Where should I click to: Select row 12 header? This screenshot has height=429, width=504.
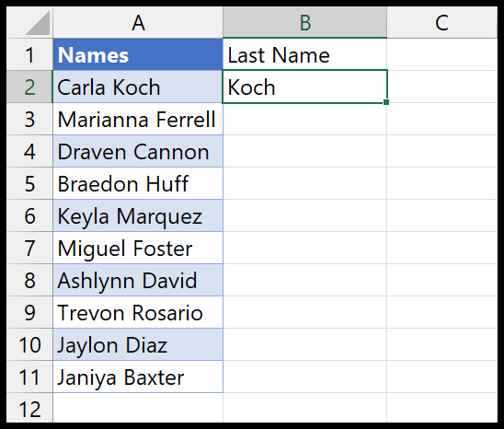tap(29, 408)
